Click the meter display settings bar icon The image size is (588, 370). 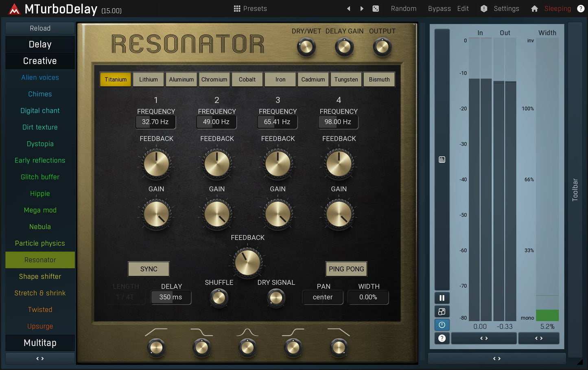click(x=442, y=160)
